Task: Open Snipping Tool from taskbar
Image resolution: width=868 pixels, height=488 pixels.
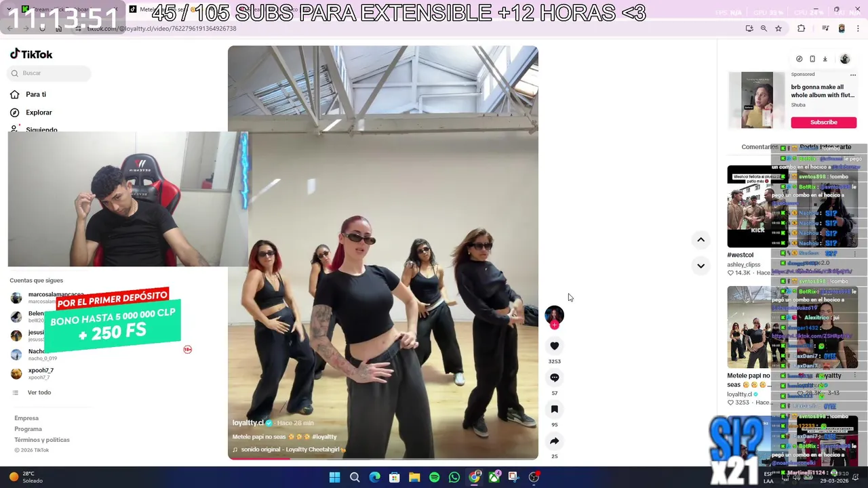Action: click(513, 477)
